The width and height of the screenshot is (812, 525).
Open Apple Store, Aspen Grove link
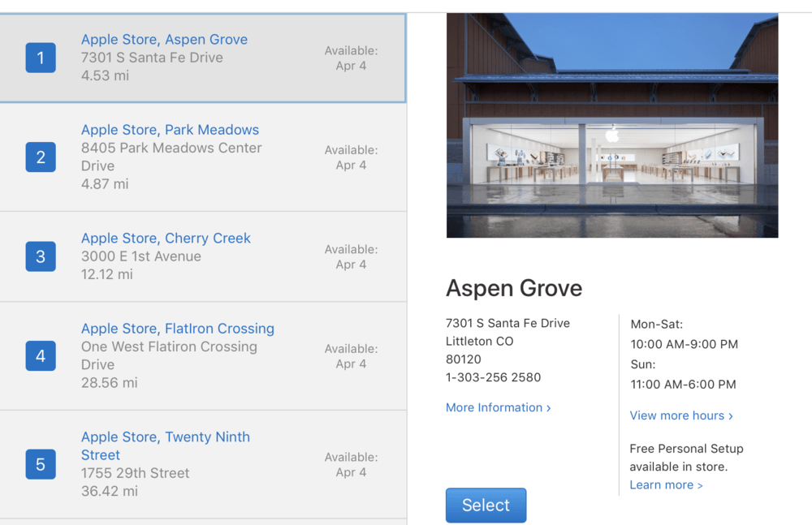point(164,40)
